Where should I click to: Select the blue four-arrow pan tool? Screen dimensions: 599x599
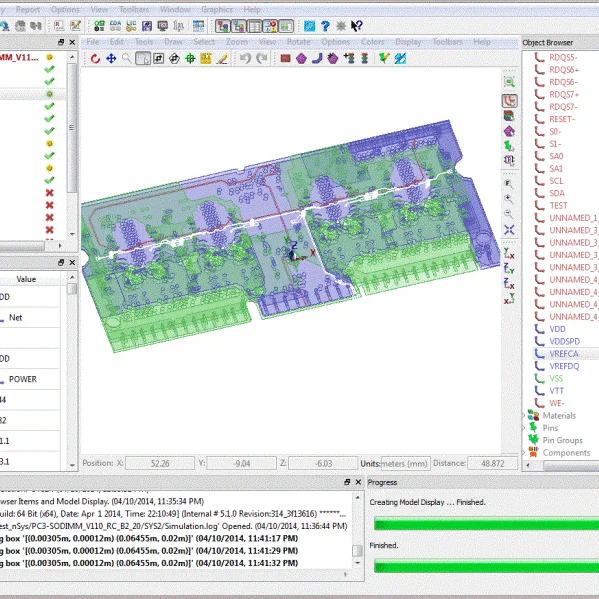tap(111, 58)
